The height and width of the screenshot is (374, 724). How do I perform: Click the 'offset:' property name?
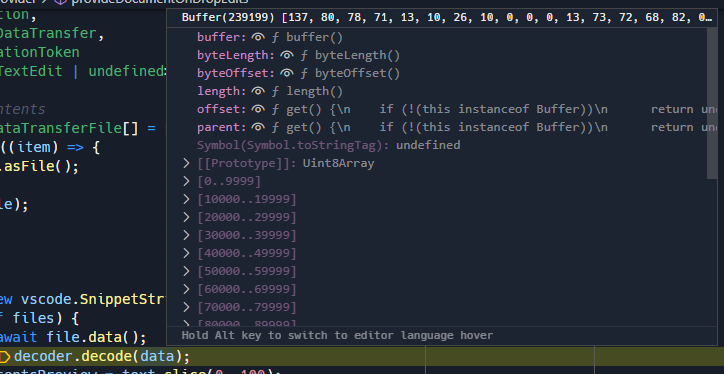(222, 109)
